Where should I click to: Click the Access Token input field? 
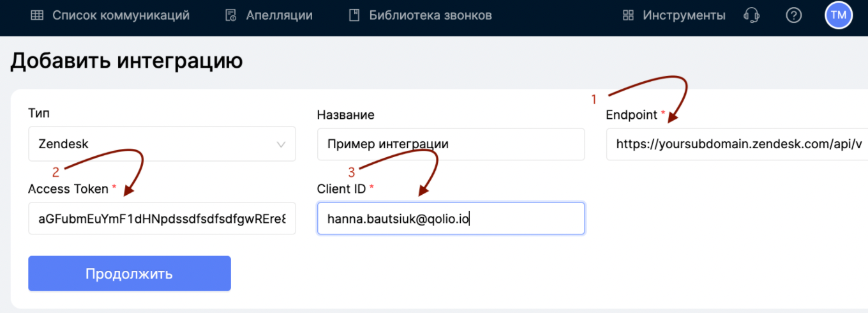pos(162,219)
